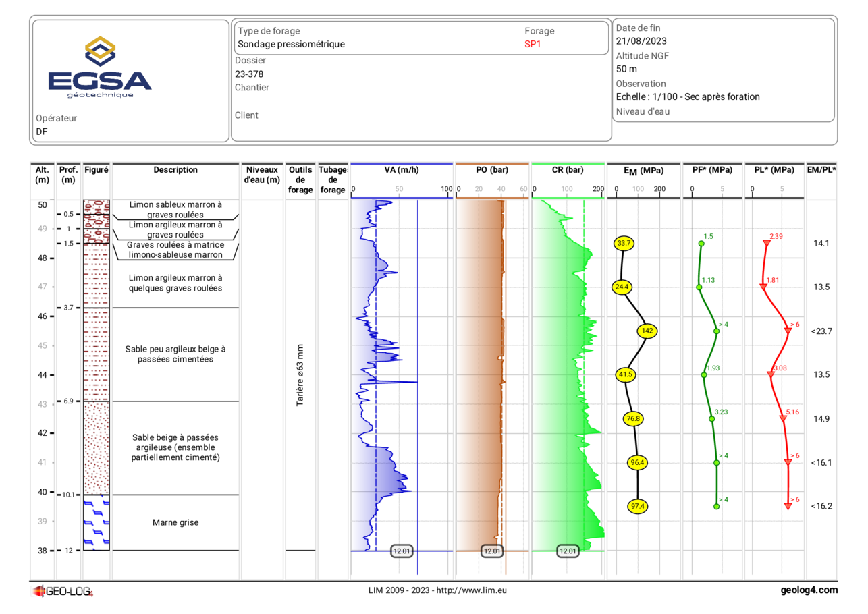Click the 'Client' field label
The width and height of the screenshot is (868, 614).
tap(246, 115)
